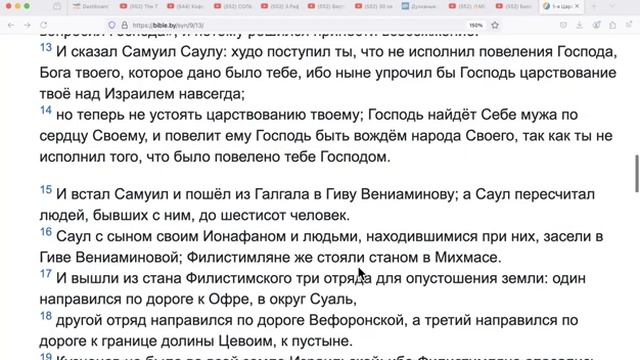The height and width of the screenshot is (360, 640).
Task: Click the page vertical scrollbar thumb
Action: 636,173
